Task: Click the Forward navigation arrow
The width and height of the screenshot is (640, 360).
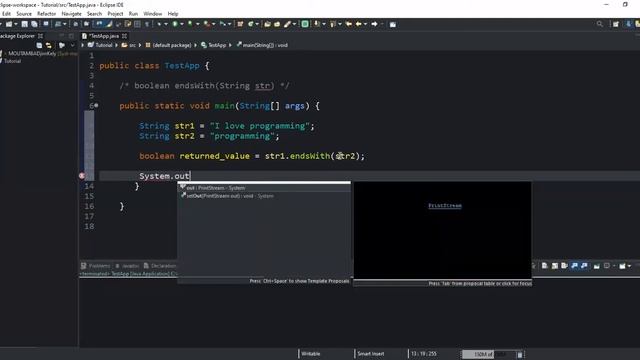Action: tap(374, 24)
